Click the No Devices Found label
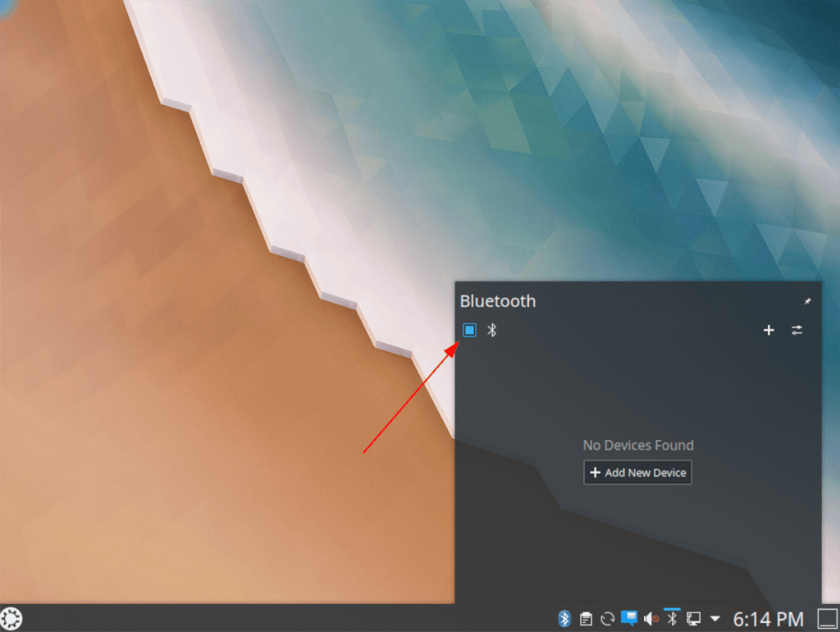The height and width of the screenshot is (632, 840). (637, 445)
